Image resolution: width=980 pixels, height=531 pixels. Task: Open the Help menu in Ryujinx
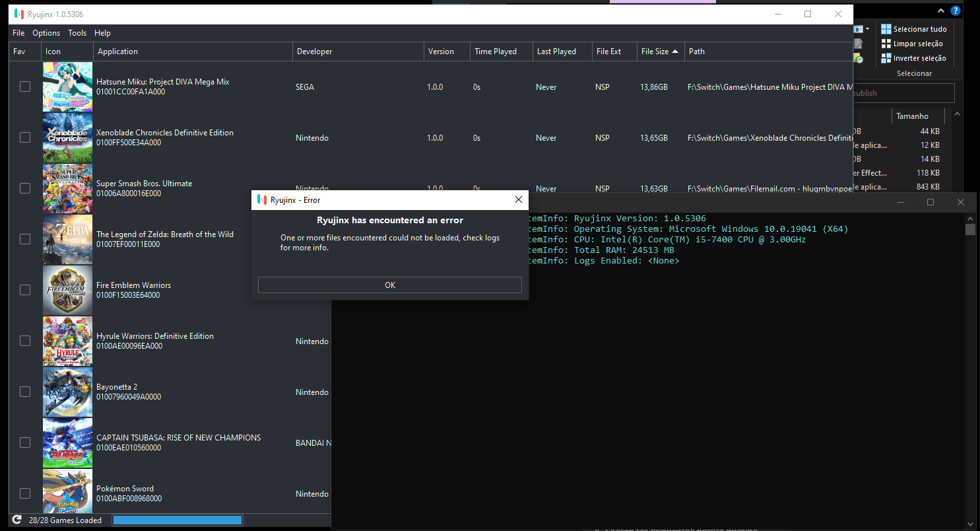pyautogui.click(x=102, y=33)
